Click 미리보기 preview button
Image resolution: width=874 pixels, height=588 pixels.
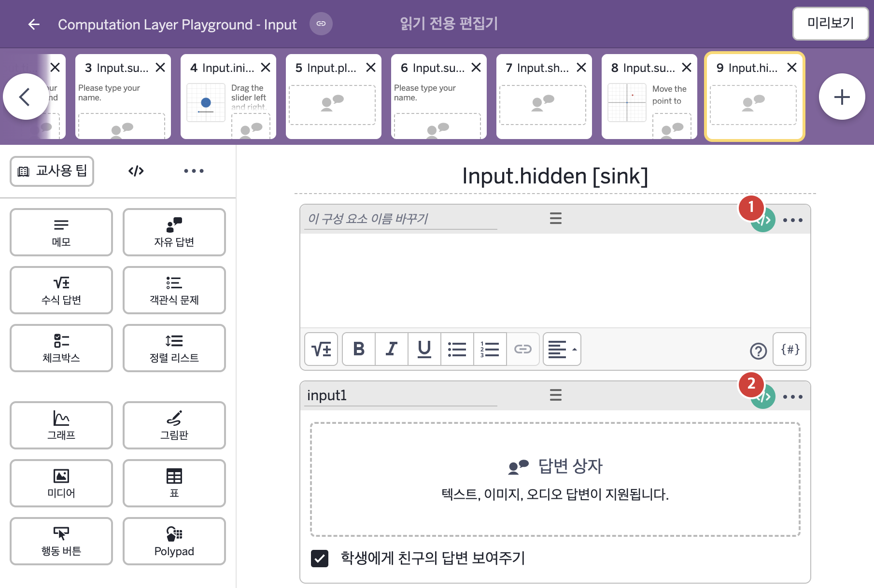point(831,23)
